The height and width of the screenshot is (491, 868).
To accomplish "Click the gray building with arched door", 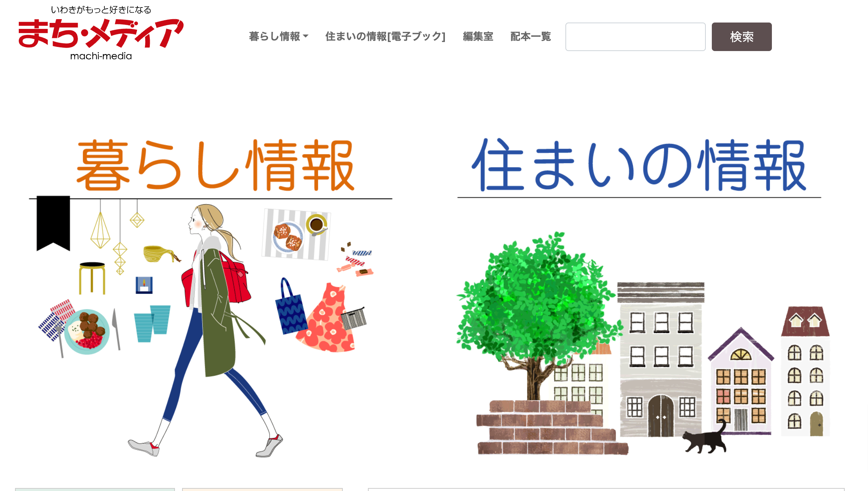I will point(661,360).
